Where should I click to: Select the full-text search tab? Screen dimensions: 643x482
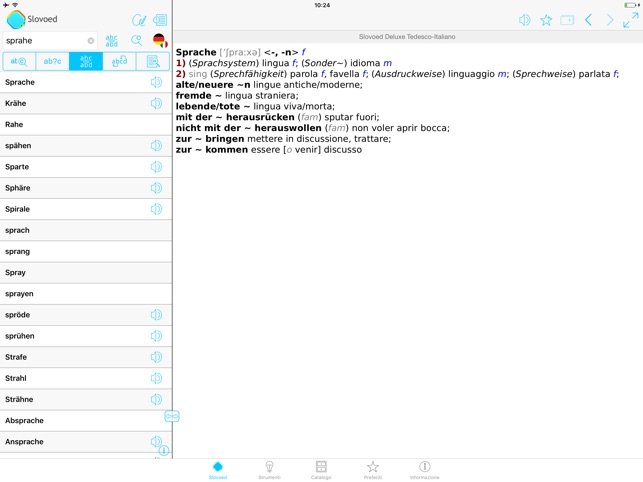(x=153, y=62)
